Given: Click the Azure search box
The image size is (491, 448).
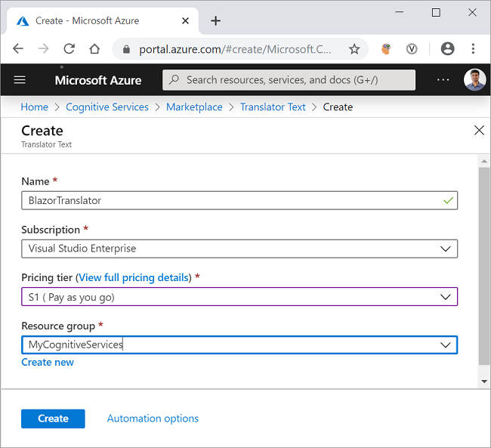Looking at the screenshot, I should coord(289,80).
